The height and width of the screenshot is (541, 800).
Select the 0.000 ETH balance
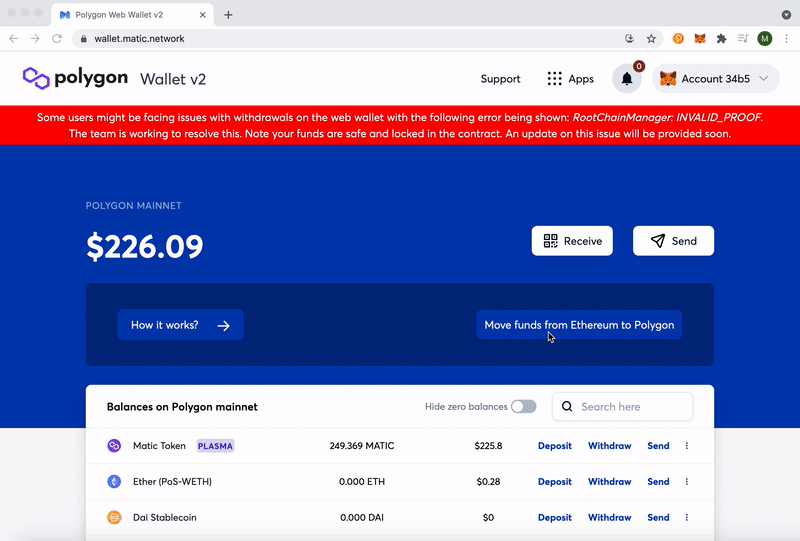pyautogui.click(x=362, y=481)
